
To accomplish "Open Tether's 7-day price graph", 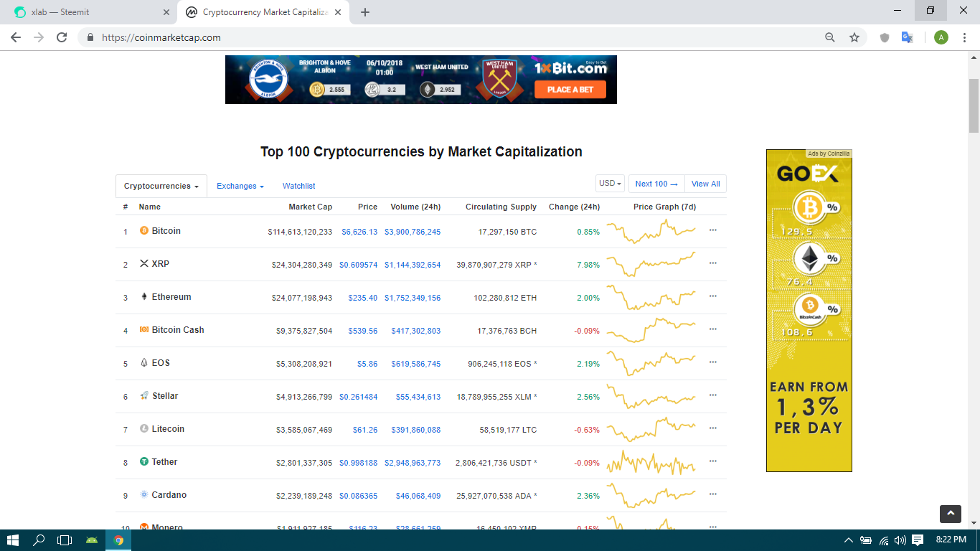I will click(651, 462).
